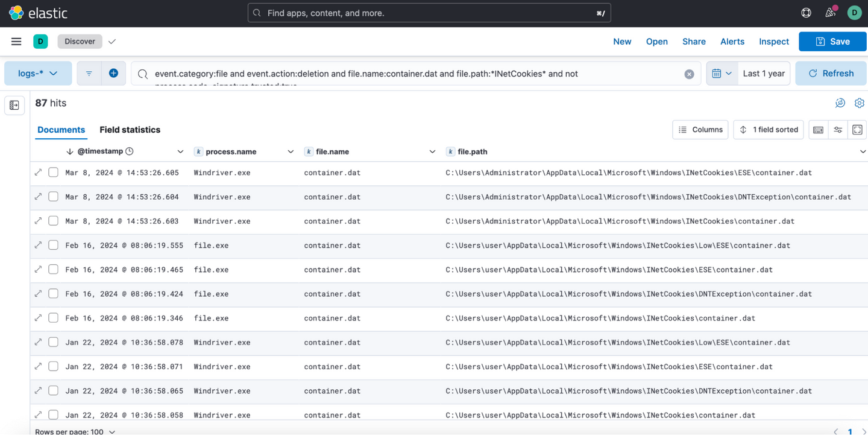Clear the query with the X icon
Screen dimensions: 868x435
[x=689, y=74]
